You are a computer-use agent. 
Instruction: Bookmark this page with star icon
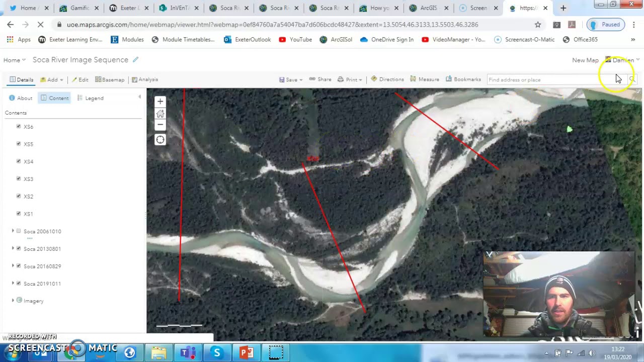[538, 24]
